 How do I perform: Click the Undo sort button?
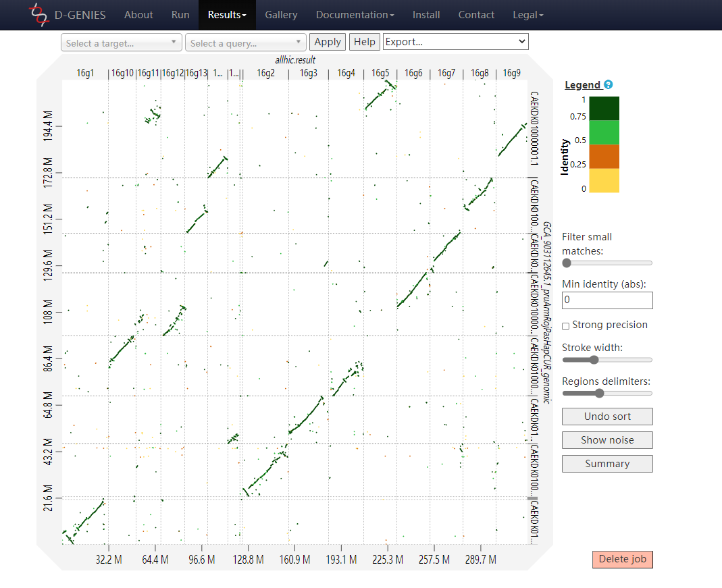(x=607, y=417)
